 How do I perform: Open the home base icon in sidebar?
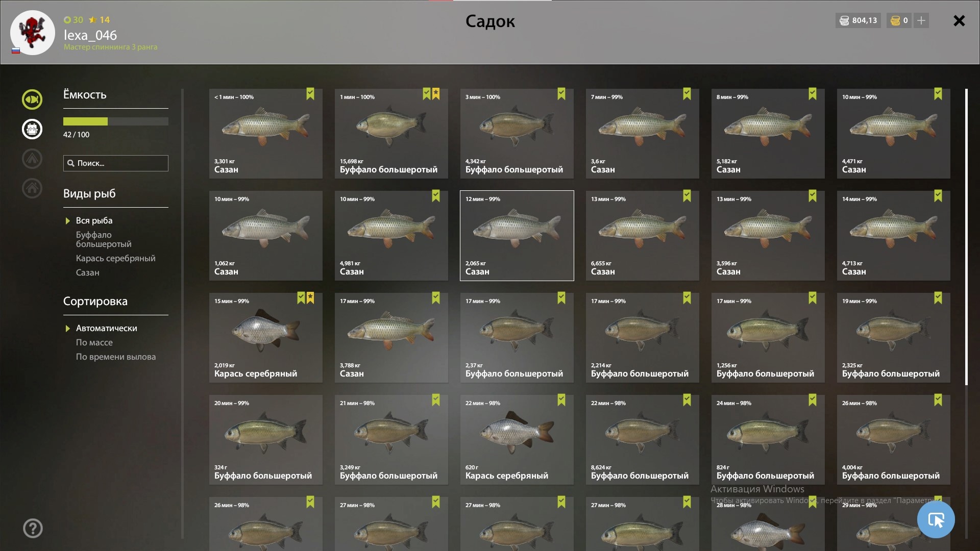tap(32, 188)
